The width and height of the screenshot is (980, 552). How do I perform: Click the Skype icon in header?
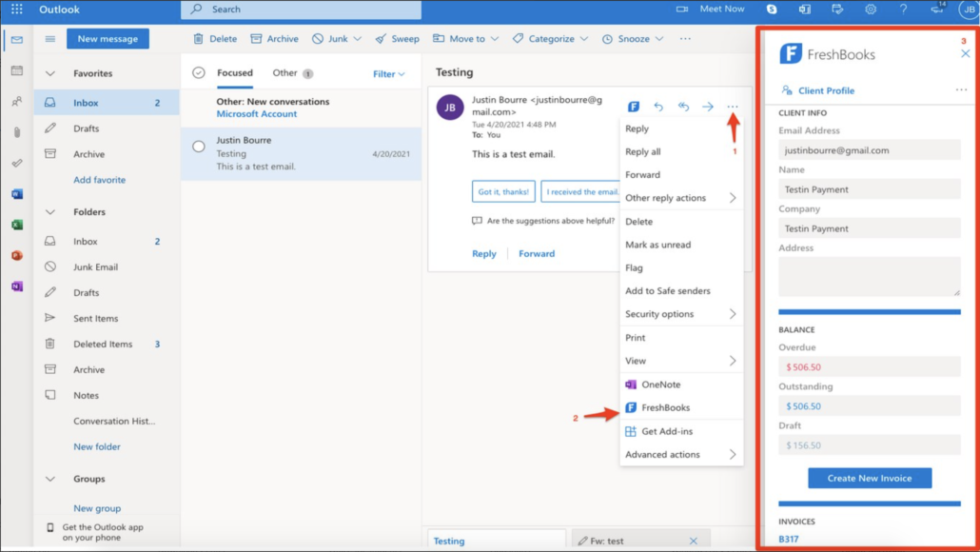point(772,10)
